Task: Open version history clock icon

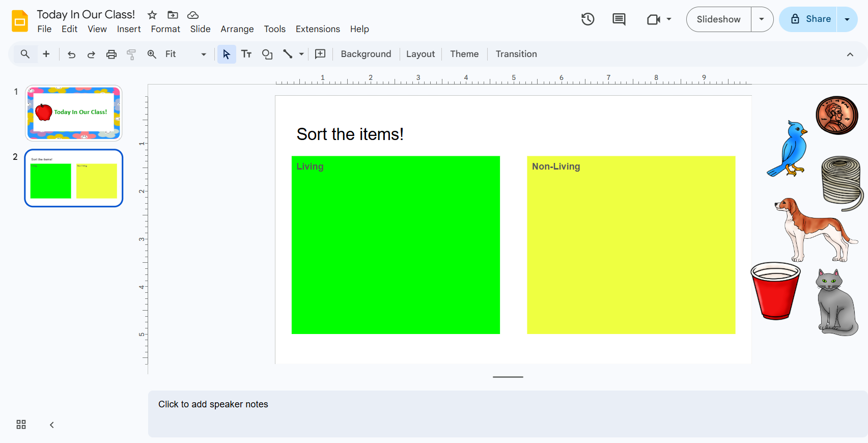Action: [x=587, y=19]
